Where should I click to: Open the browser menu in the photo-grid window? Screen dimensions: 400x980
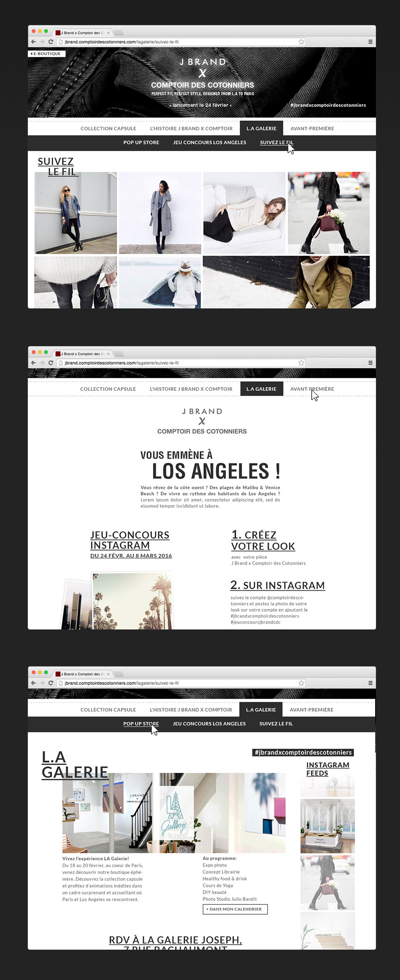(x=371, y=42)
